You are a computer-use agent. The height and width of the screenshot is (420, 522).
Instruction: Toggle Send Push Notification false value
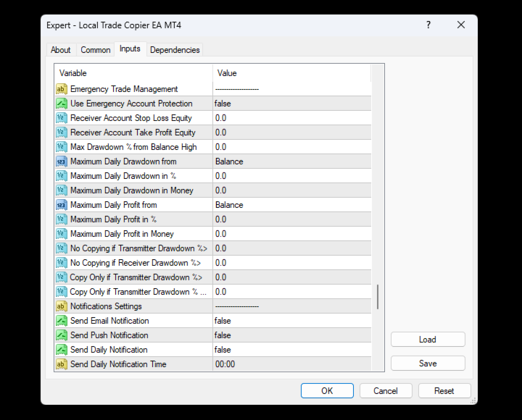pos(291,335)
